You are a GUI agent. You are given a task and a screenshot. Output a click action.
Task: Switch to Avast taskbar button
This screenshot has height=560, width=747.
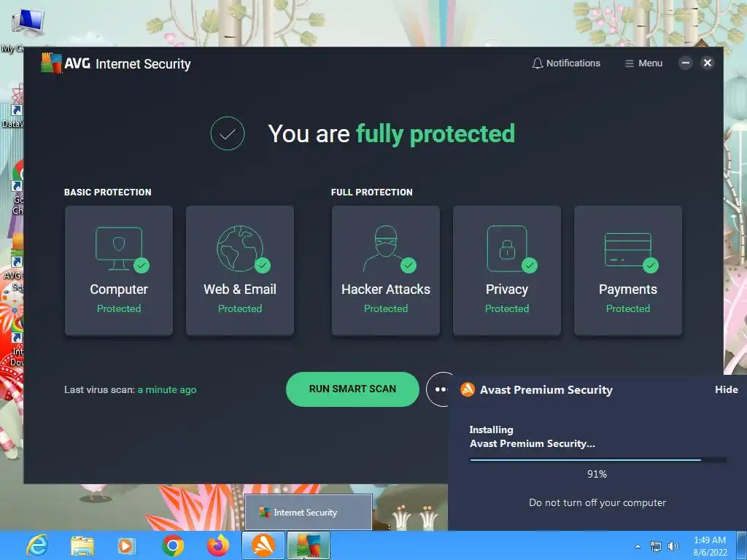[x=263, y=545]
